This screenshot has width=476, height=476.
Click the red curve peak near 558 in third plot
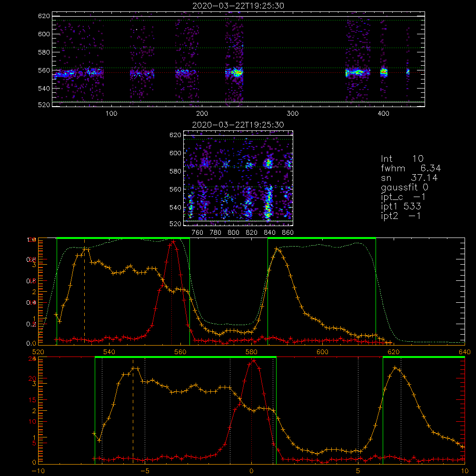(x=173, y=242)
